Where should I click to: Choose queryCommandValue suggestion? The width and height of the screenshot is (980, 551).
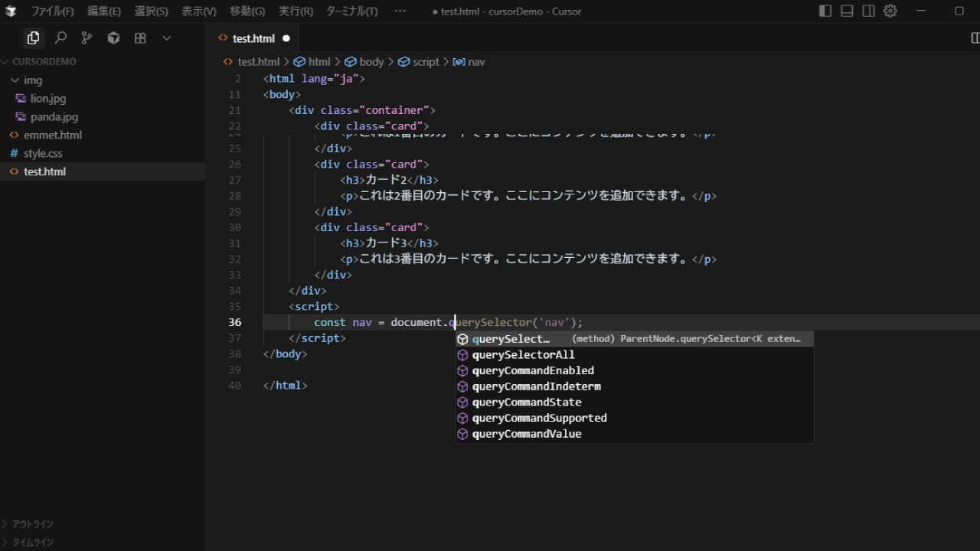[x=634, y=434]
